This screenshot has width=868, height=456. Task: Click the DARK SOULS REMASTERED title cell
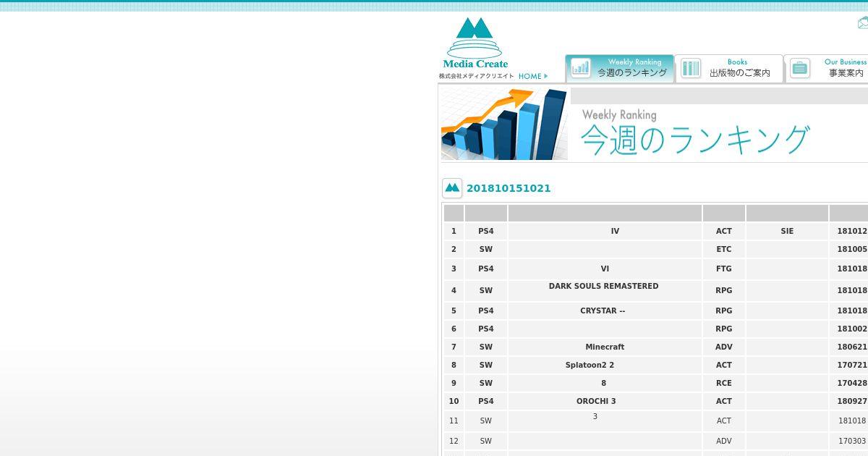pyautogui.click(x=605, y=290)
